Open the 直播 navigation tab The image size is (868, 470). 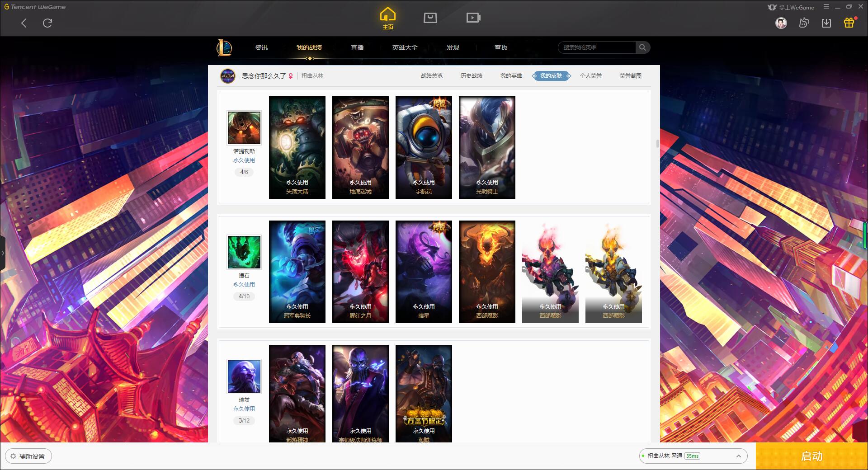[x=357, y=47]
